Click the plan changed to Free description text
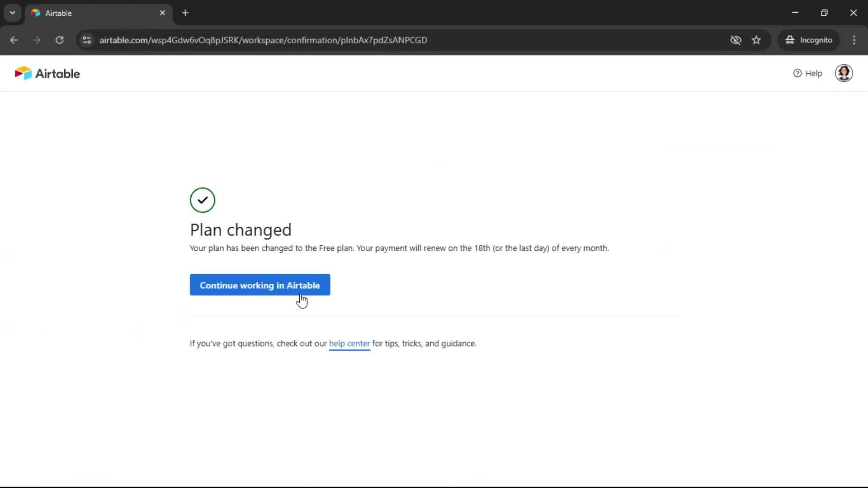This screenshot has width=868, height=488. (x=399, y=248)
